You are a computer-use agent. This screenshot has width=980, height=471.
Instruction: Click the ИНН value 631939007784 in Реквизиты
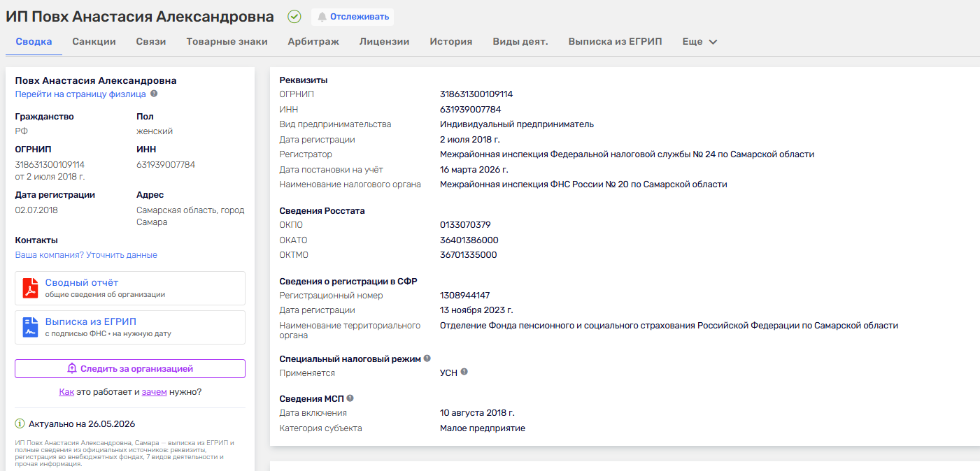click(470, 109)
